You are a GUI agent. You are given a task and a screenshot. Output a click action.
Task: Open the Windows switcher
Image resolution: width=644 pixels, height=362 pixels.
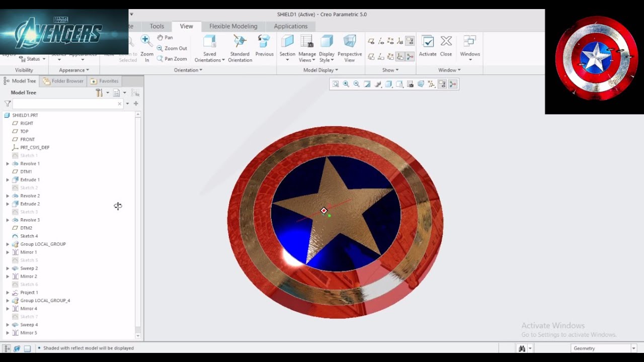pyautogui.click(x=470, y=49)
